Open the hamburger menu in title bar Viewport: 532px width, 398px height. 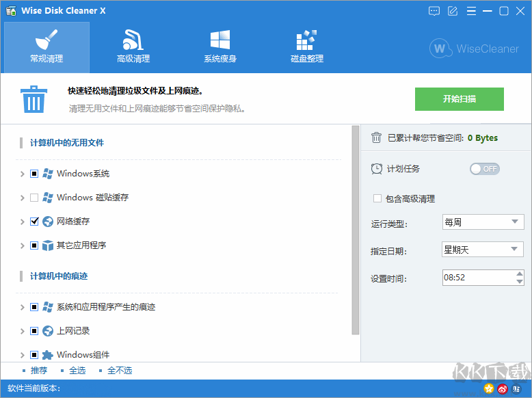point(470,11)
